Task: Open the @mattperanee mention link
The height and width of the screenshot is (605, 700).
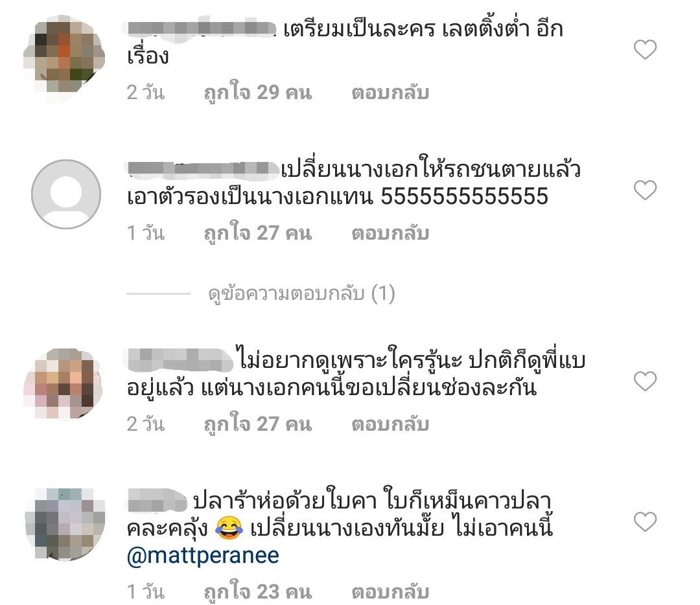Action: click(x=203, y=556)
